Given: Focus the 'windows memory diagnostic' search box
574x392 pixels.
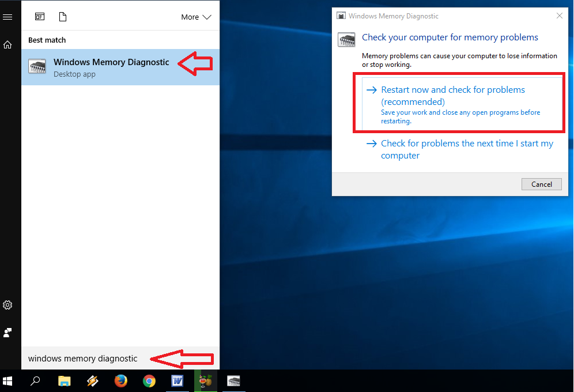Looking at the screenshot, I should coord(120,358).
